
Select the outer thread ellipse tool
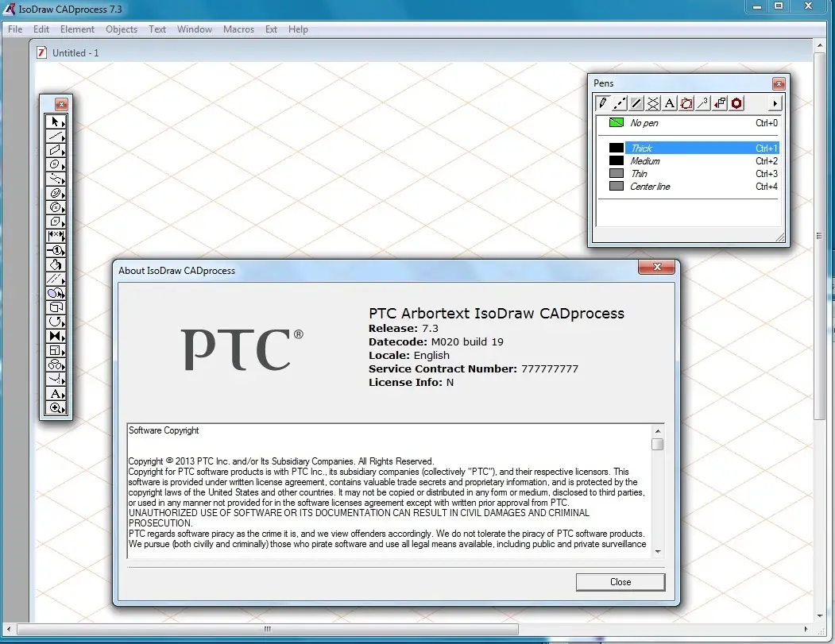56,207
